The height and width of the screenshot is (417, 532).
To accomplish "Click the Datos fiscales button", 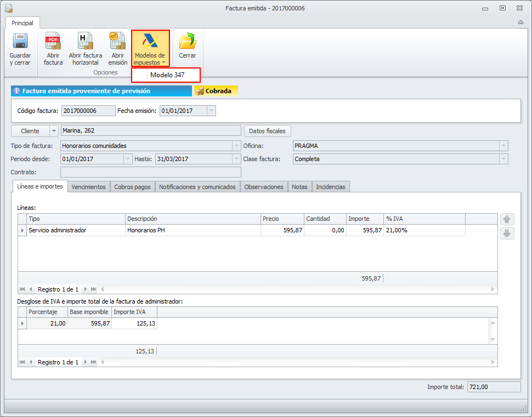I will (267, 131).
